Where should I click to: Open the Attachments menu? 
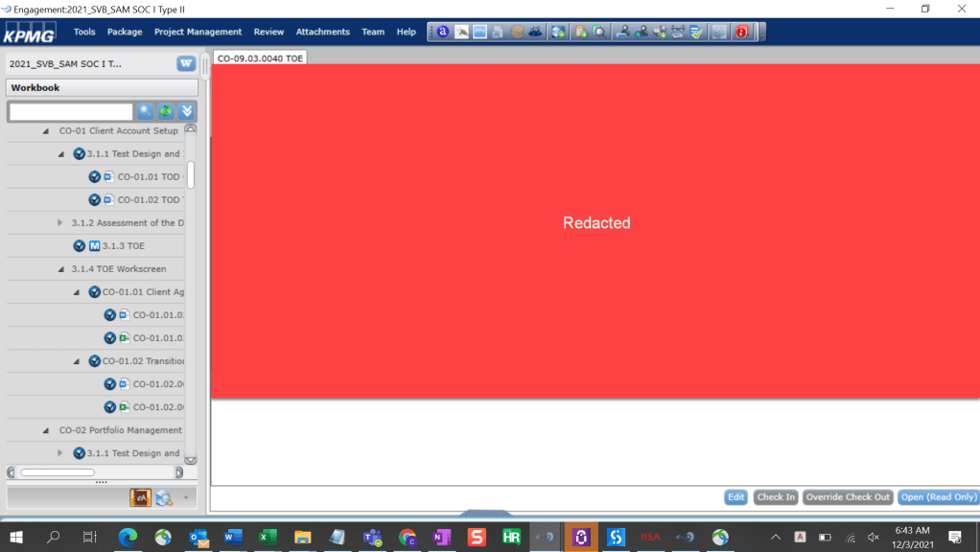[x=322, y=32]
